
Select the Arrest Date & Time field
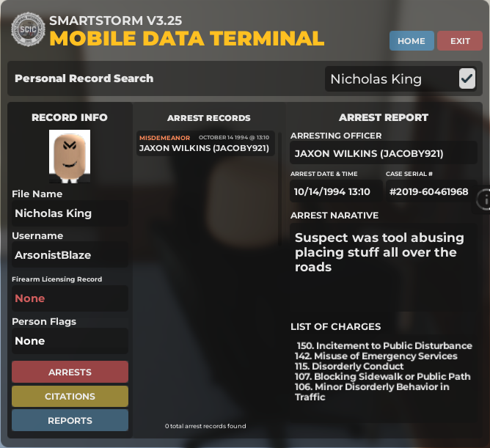335,192
